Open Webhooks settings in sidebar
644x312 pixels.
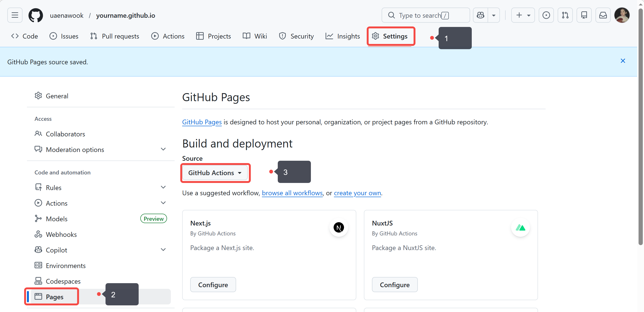[x=61, y=234]
